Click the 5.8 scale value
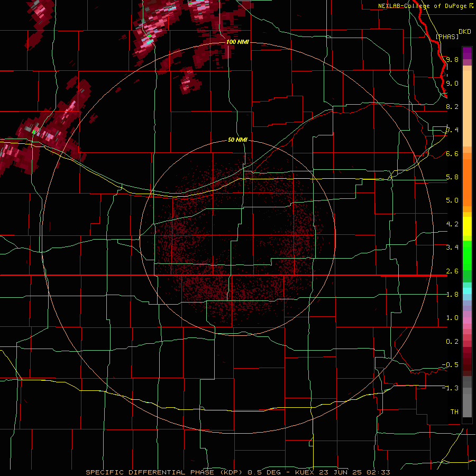Viewport: 476px width, 476px height. (452, 177)
